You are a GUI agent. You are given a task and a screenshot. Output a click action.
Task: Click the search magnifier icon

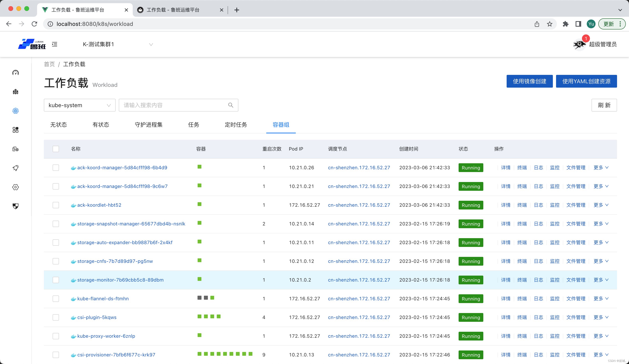[x=231, y=105]
